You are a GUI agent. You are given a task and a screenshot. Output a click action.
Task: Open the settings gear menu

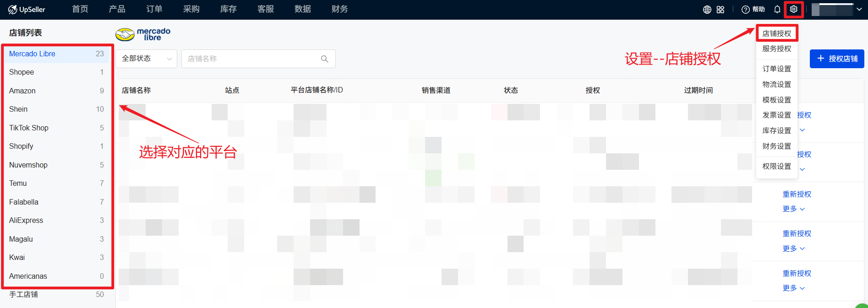tap(793, 9)
